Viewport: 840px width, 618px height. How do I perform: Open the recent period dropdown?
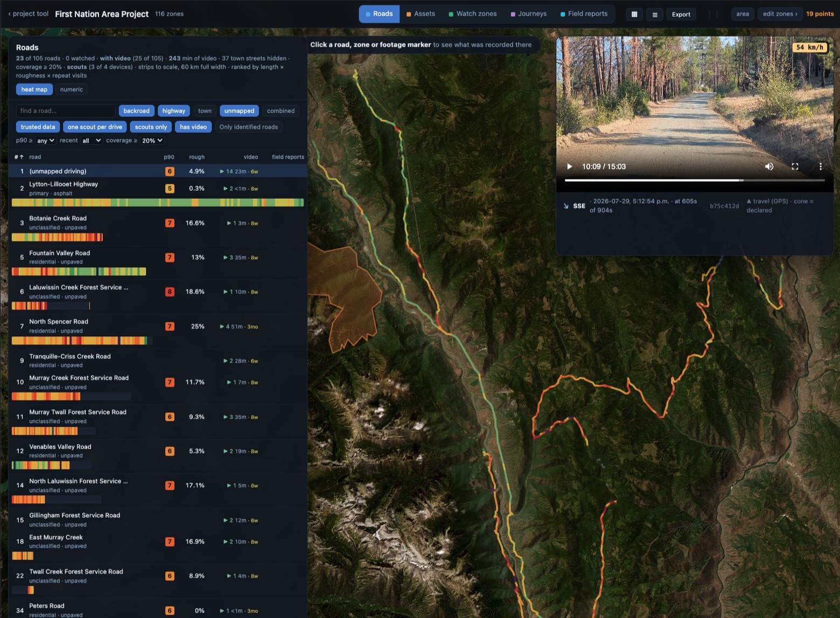tap(91, 141)
